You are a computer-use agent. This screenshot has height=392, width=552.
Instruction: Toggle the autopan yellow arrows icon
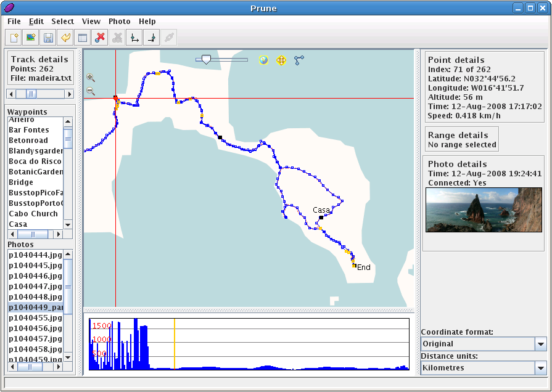281,60
